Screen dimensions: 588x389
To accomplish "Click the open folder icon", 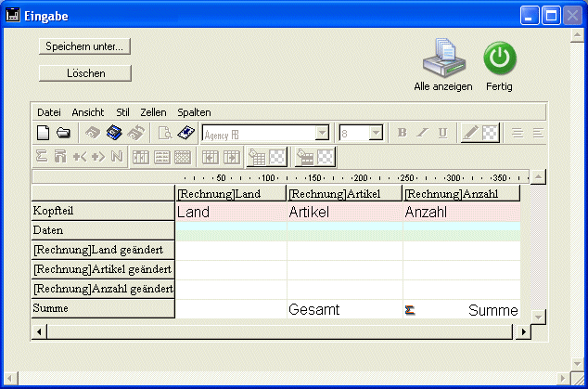I will point(63,133).
